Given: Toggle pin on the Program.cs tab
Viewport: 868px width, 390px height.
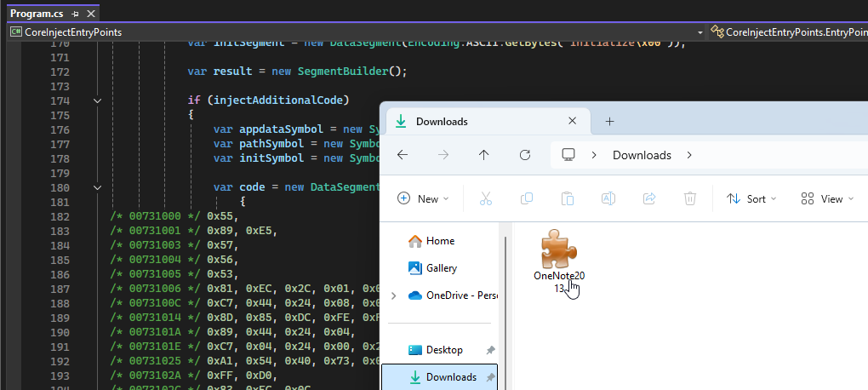Looking at the screenshot, I should [75, 14].
